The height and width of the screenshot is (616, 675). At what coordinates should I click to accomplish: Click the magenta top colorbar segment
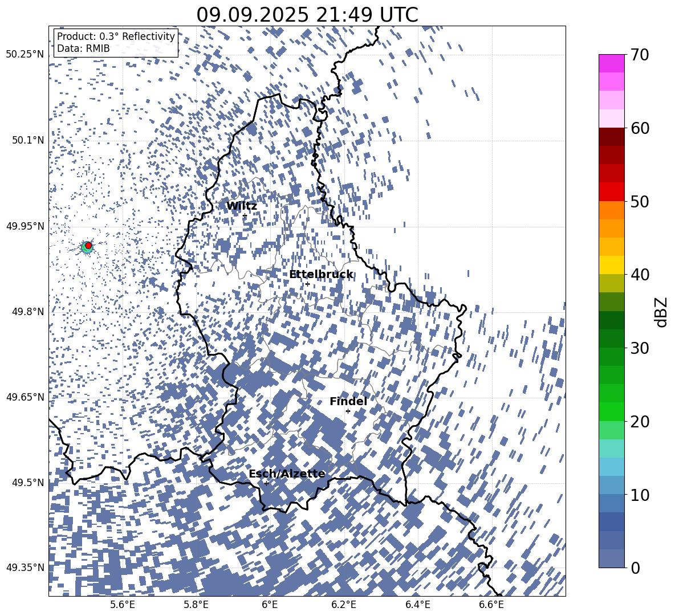(x=612, y=64)
